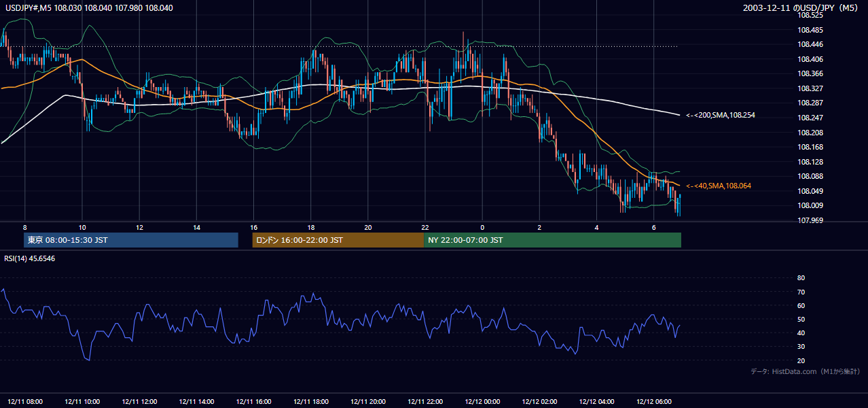Viewport: 868px width, 408px height.
Task: Click the 108.525 price axis label
Action: (809, 15)
